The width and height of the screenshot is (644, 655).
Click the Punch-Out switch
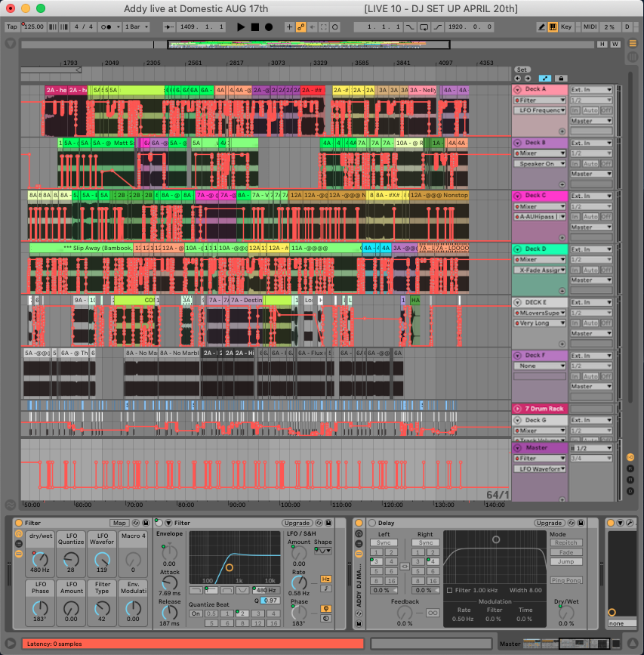pyautogui.click(x=437, y=26)
